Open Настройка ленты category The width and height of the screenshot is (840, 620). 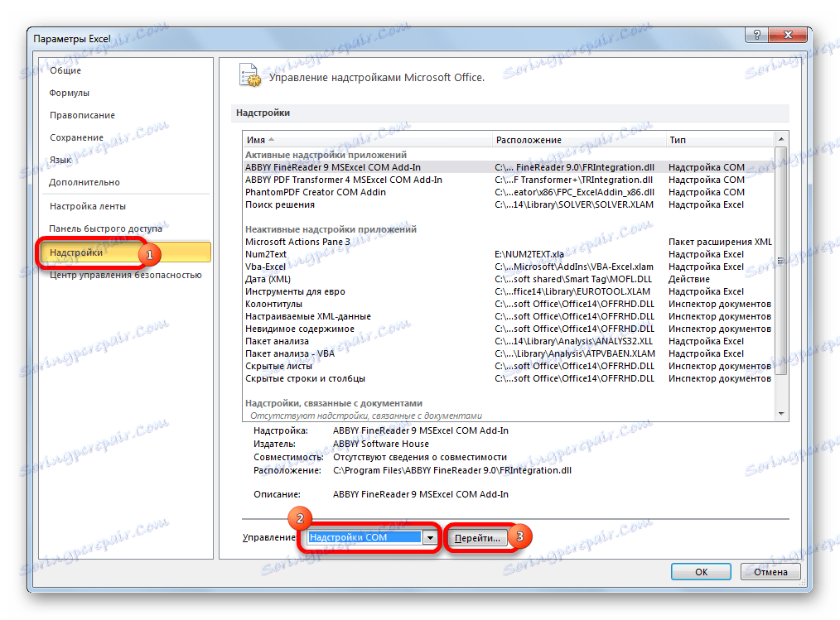coord(87,207)
